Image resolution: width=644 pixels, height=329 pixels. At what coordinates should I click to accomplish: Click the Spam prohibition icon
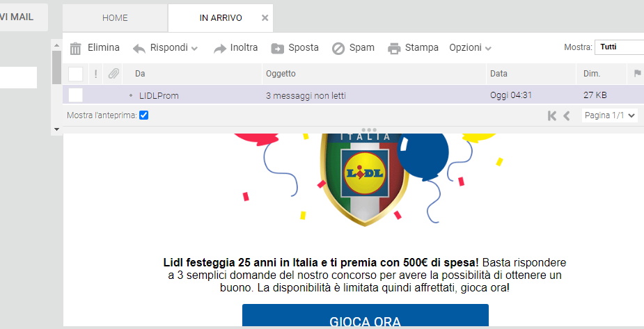(338, 49)
